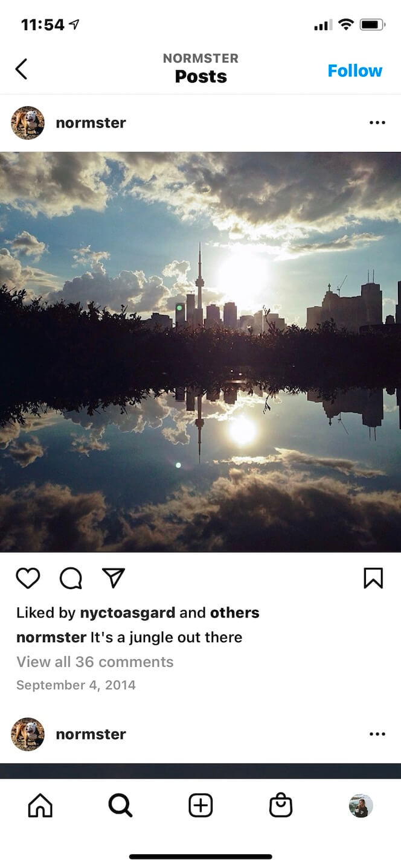This screenshot has width=401, height=868.
Task: Open more options for the second post
Action: 377,735
